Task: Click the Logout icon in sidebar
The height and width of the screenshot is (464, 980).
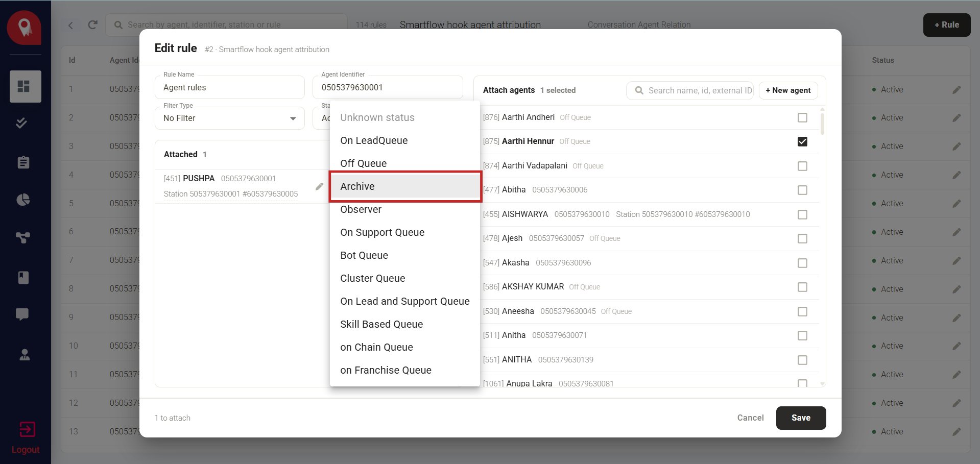Action: (27, 429)
